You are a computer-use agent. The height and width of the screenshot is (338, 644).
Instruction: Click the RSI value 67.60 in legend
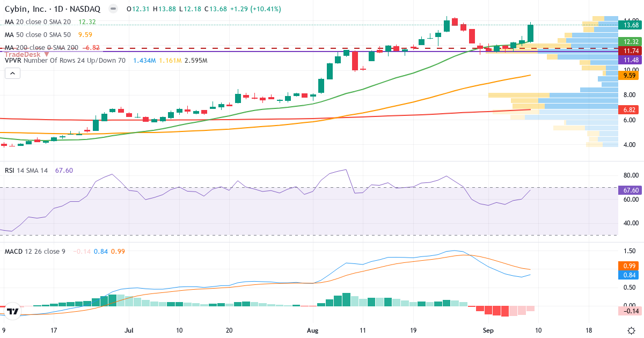pyautogui.click(x=64, y=170)
